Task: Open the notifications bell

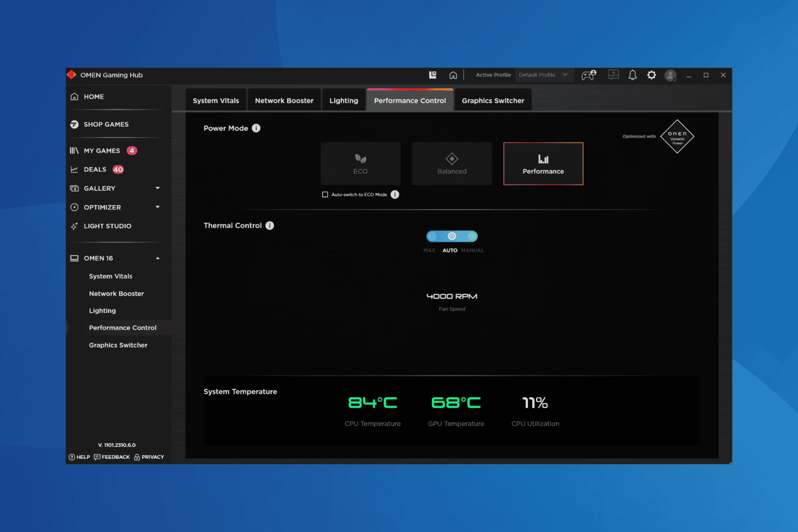Action: (x=632, y=75)
